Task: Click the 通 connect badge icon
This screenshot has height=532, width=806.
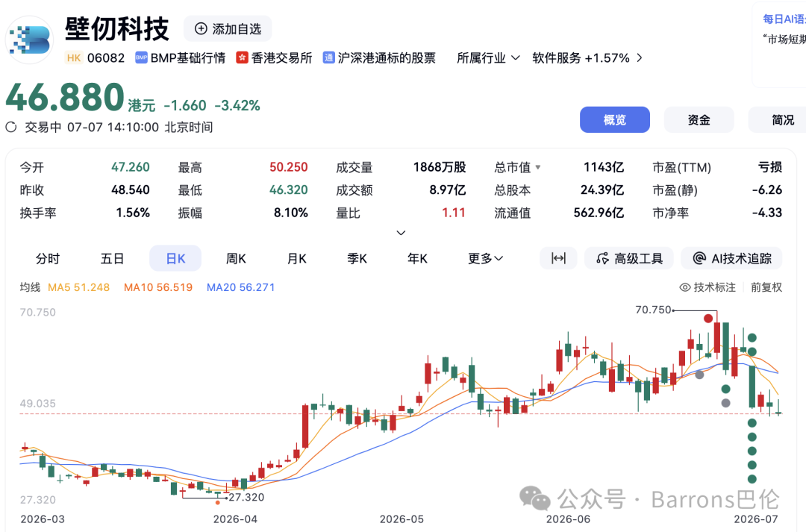Action: point(328,58)
